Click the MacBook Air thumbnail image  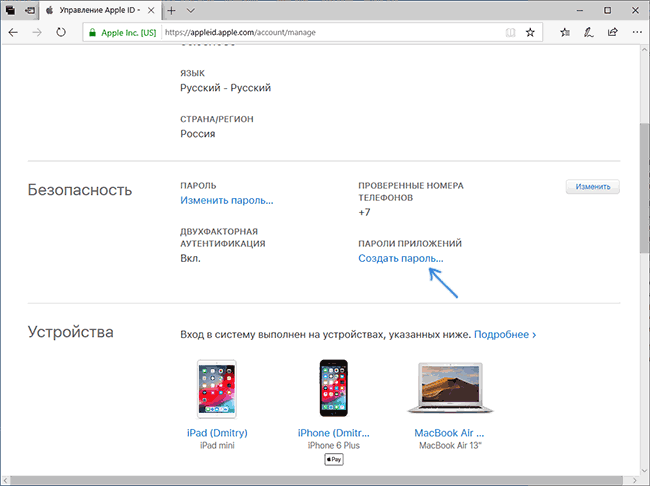[450, 388]
